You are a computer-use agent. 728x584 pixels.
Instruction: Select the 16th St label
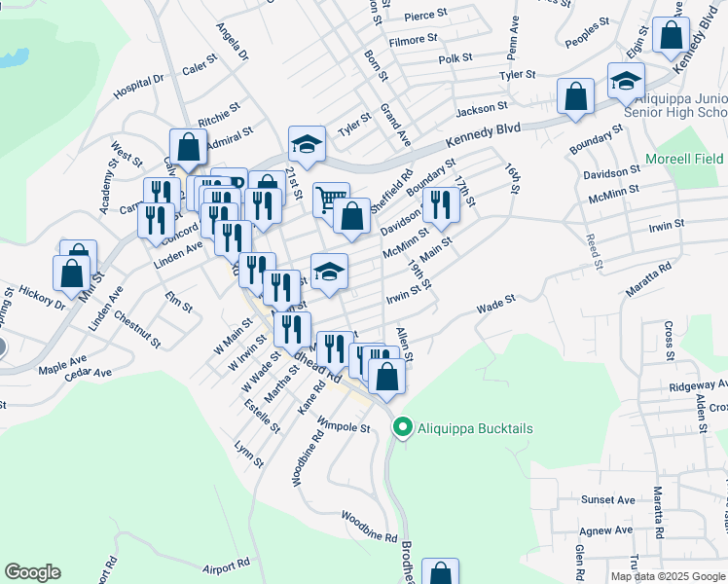coord(513,178)
